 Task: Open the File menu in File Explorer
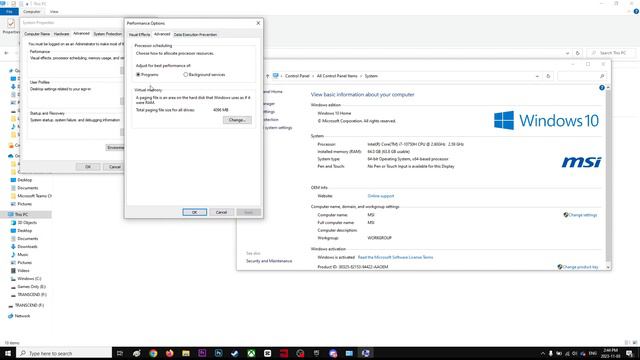pos(9,12)
